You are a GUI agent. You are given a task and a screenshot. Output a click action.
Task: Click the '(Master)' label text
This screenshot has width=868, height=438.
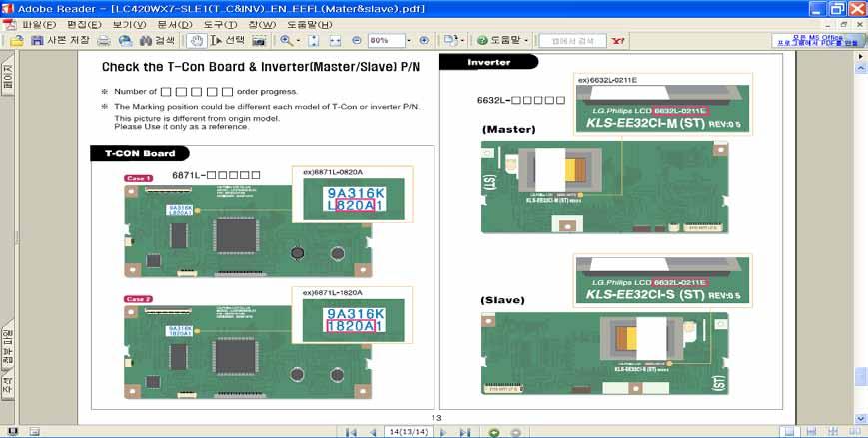point(508,129)
